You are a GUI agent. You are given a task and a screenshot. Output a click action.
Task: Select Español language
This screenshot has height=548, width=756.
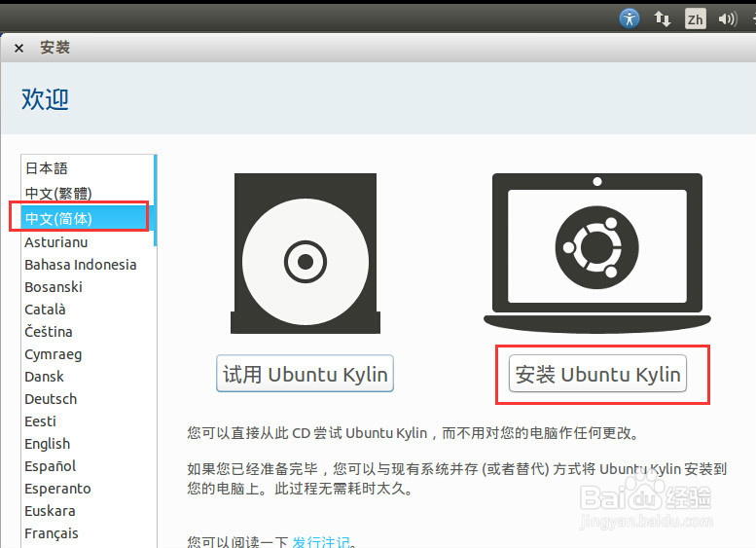[x=88, y=466]
